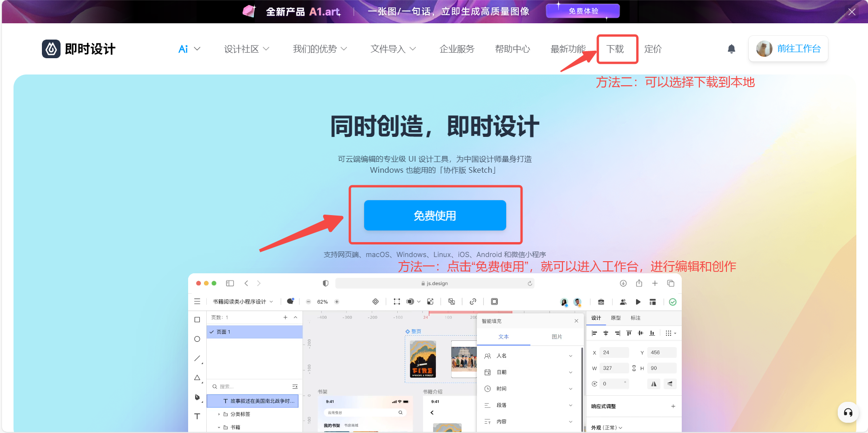Screen dimensions: 868x433
Task: Open 最新功能 page
Action: pyautogui.click(x=568, y=49)
